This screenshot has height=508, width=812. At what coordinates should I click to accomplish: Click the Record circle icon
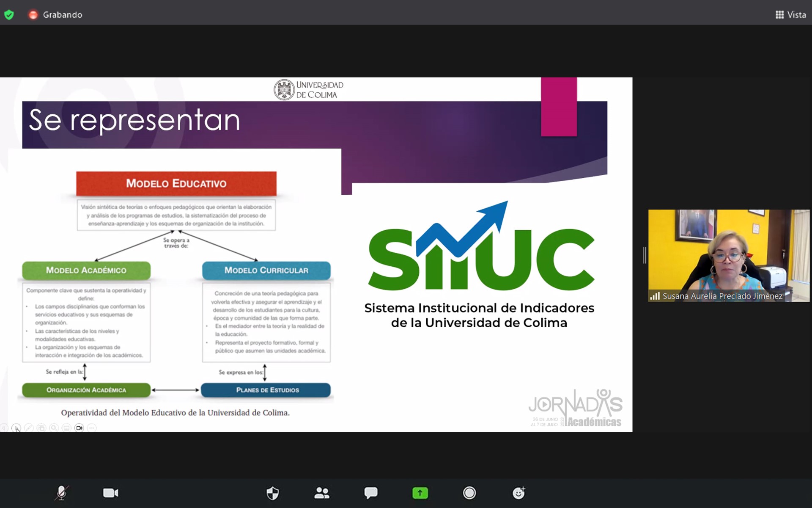[x=469, y=493]
